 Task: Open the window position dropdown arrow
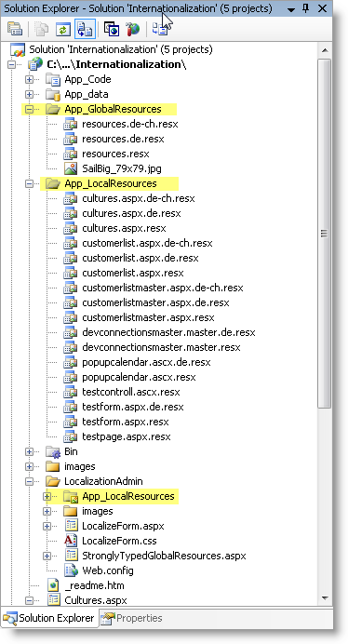291,9
